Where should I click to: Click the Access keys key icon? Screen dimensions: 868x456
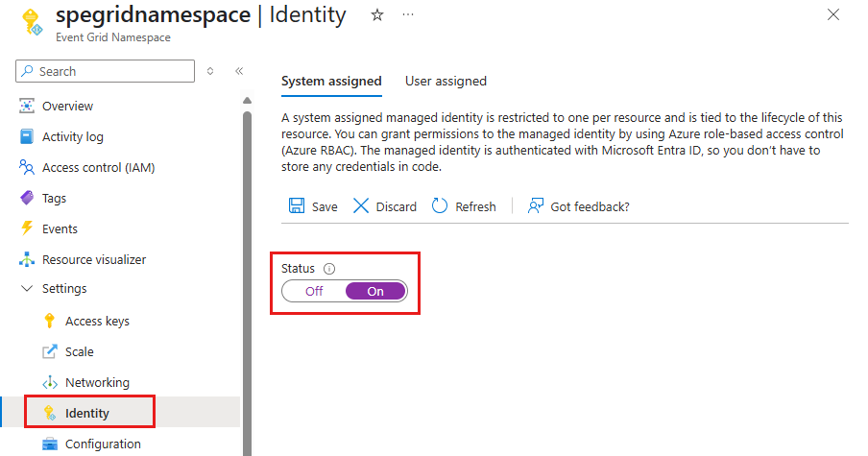50,321
